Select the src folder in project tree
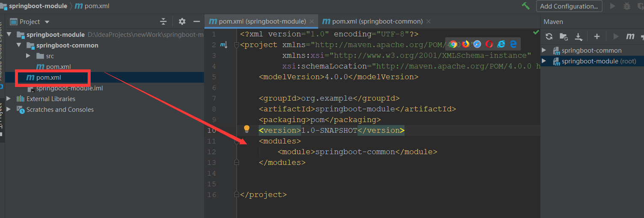Image resolution: width=644 pixels, height=218 pixels. pyautogui.click(x=44, y=56)
